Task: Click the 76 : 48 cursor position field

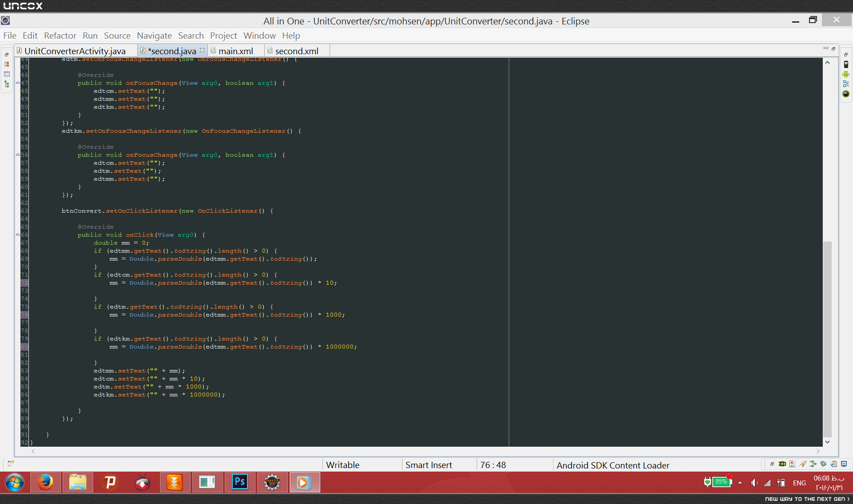Action: click(514, 465)
